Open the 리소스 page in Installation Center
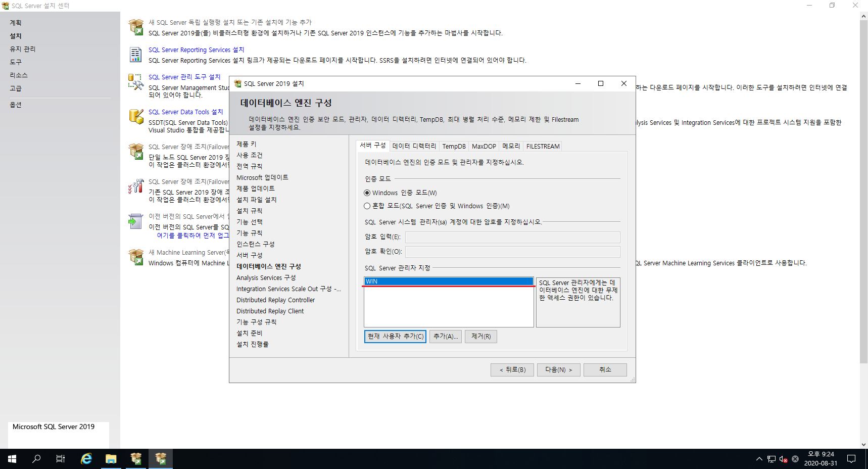The height and width of the screenshot is (469, 868). tap(19, 75)
